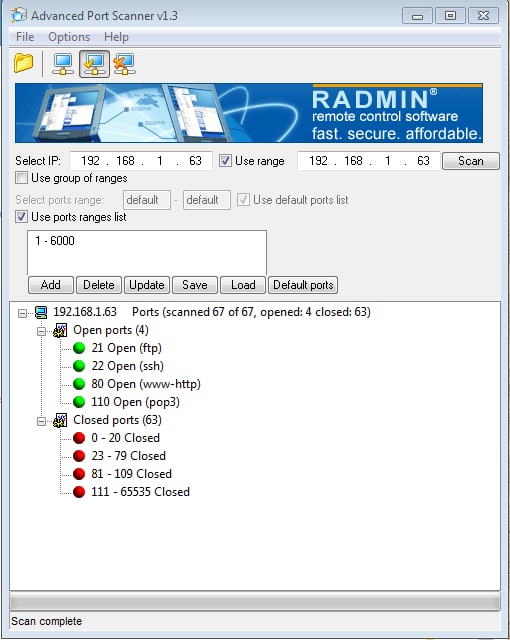
Task: Click the Scan complete status text
Action: (x=47, y=621)
